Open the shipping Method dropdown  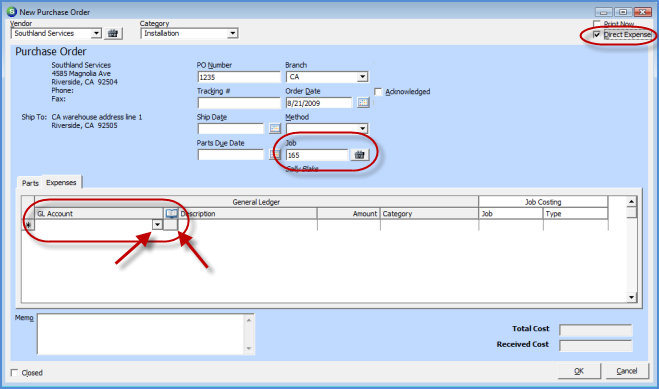click(362, 128)
